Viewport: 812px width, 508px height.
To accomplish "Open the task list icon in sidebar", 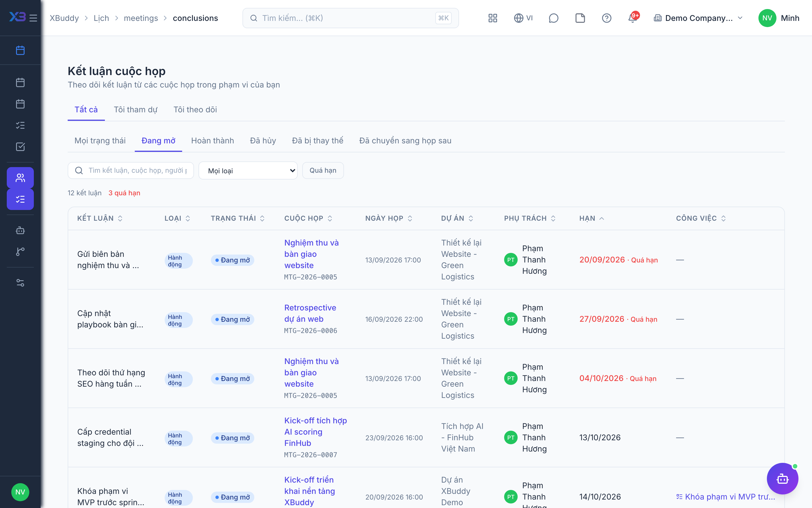I will pyautogui.click(x=20, y=125).
